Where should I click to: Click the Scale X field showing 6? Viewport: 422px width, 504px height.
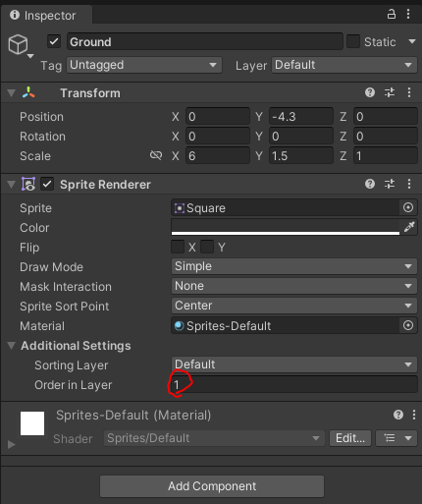click(x=218, y=155)
